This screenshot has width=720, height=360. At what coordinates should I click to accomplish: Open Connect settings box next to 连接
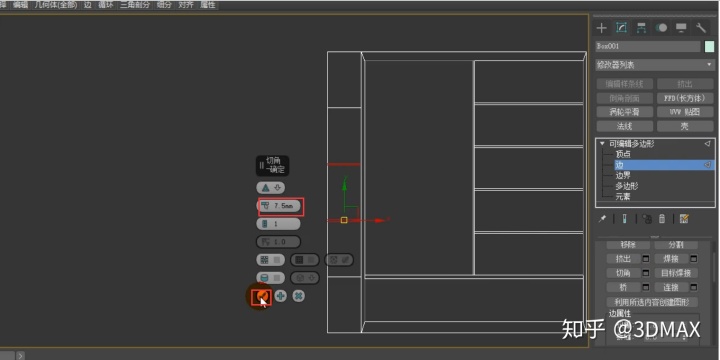click(693, 287)
